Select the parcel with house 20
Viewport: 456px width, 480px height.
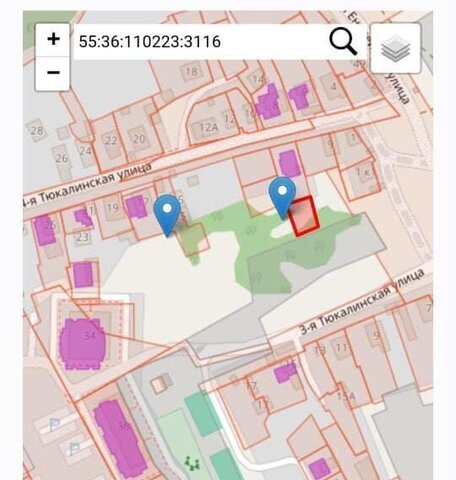[138, 138]
